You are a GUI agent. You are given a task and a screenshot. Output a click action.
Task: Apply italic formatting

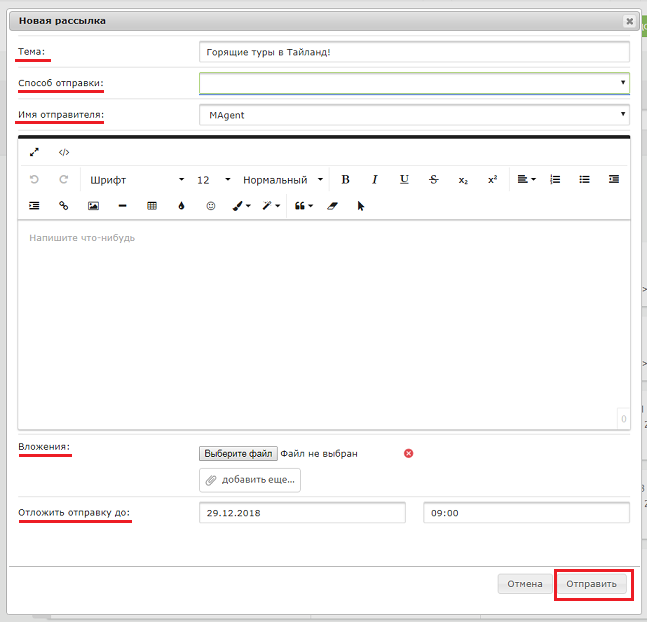(375, 180)
